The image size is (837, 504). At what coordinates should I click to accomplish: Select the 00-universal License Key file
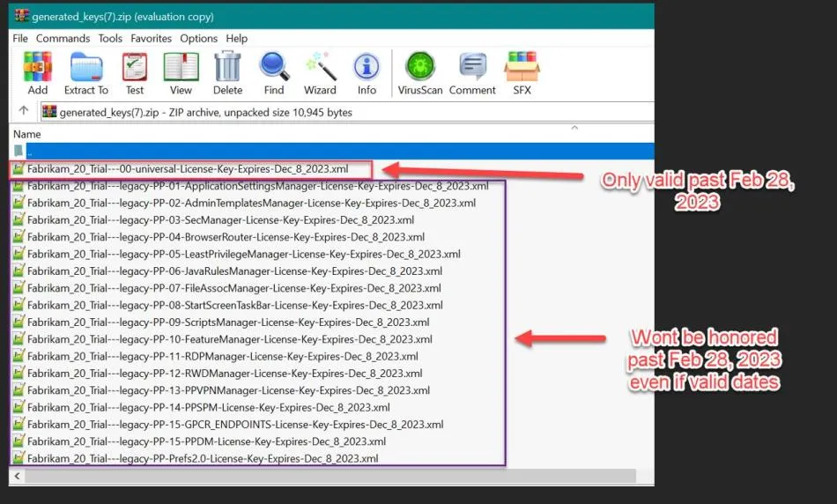coord(187,168)
